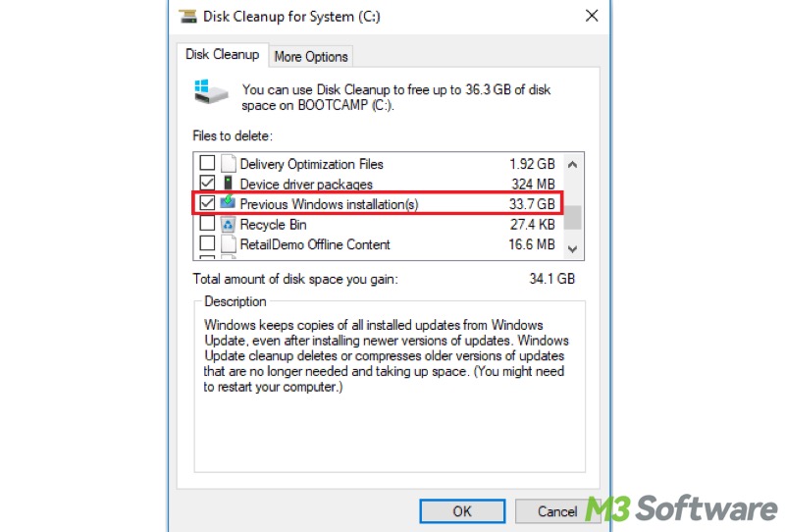Image resolution: width=785 pixels, height=532 pixels.
Task: Check the Delivery Optimization Files checkbox
Action: 207,163
